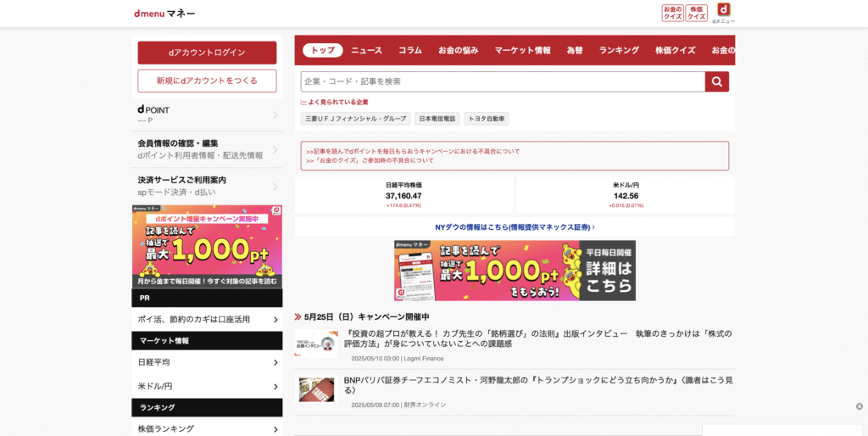The width and height of the screenshot is (868, 436).
Task: Open the dポイントキャンペーン不具合 notice link
Action: tap(413, 151)
